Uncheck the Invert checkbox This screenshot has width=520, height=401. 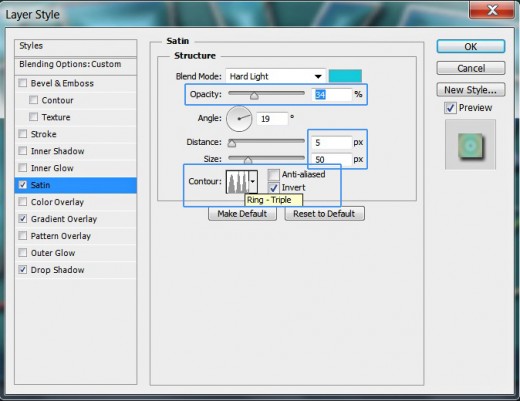(x=273, y=188)
